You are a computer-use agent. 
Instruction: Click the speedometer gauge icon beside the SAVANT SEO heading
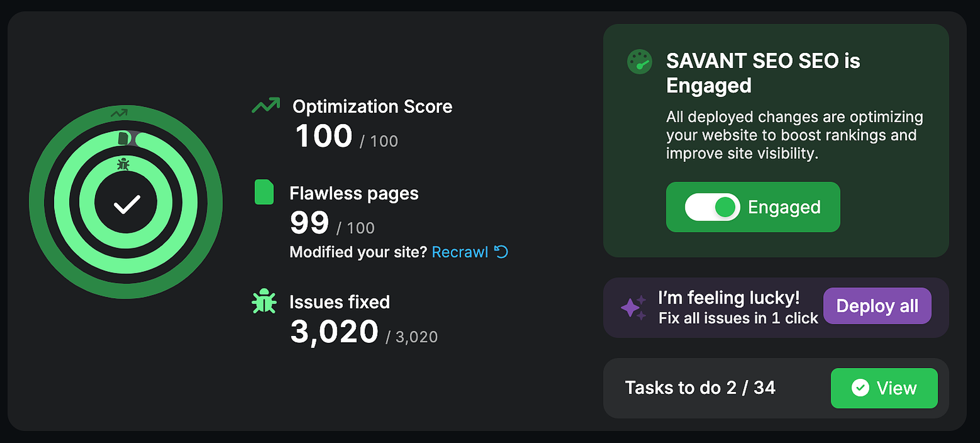639,62
